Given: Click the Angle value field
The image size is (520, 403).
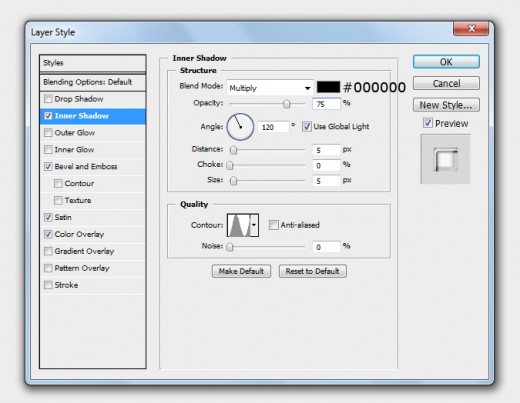Looking at the screenshot, I should pos(273,127).
